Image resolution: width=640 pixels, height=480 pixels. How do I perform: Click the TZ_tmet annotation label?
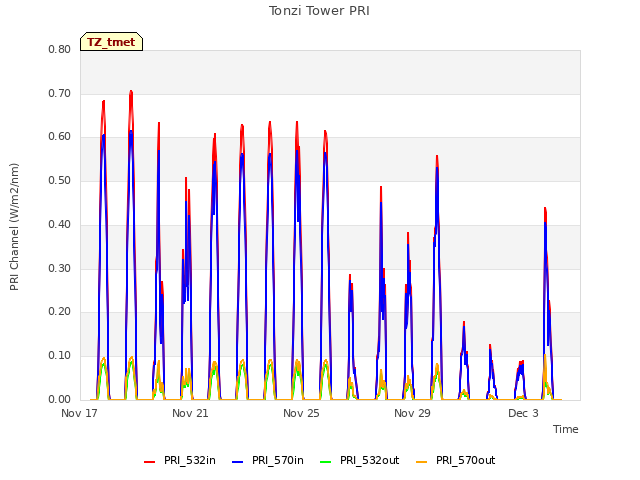coord(111,42)
